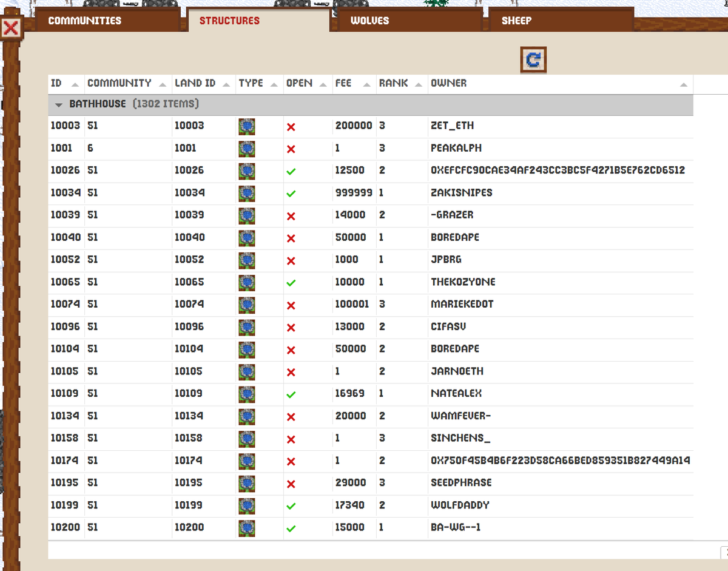Screen dimensions: 728x571
Task: Click bathhouse icon in row 10158
Action: (x=246, y=439)
